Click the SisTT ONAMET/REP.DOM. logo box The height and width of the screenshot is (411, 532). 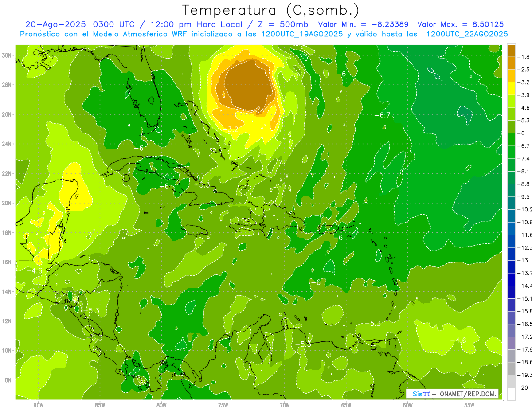[452, 394]
